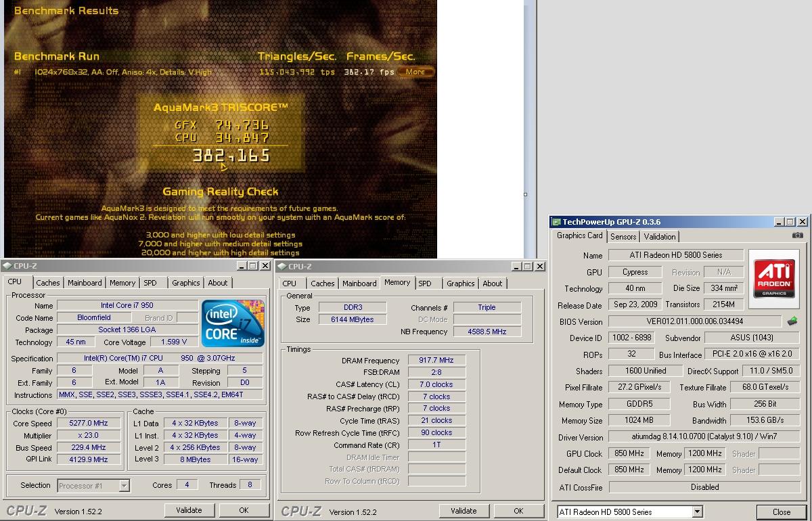Click the BIOS Version field in GPU-Z
The image size is (812, 521).
[x=695, y=321]
